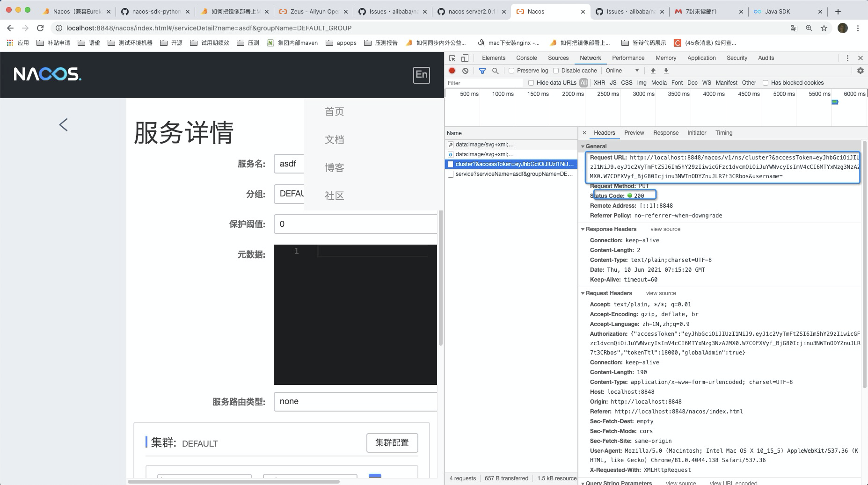Collapse the Response Headers section
Viewport: 868px width, 485px height.
[x=583, y=229]
